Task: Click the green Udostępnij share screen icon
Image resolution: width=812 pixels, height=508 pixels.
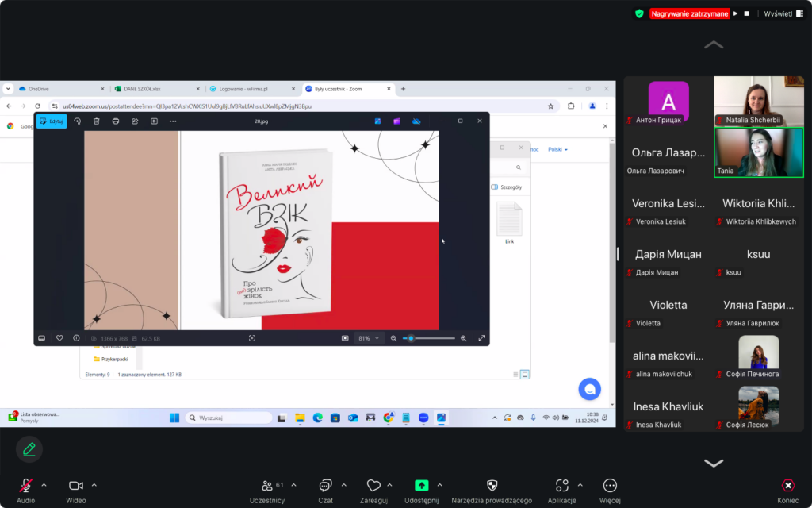Action: pyautogui.click(x=422, y=486)
